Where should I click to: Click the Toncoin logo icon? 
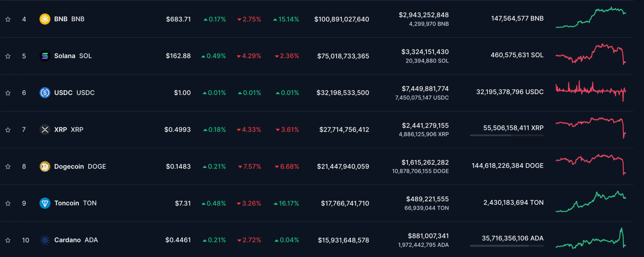click(45, 203)
